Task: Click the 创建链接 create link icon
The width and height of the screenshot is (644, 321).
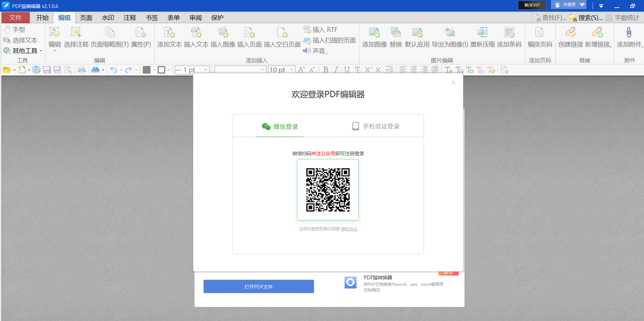Action: point(570,38)
